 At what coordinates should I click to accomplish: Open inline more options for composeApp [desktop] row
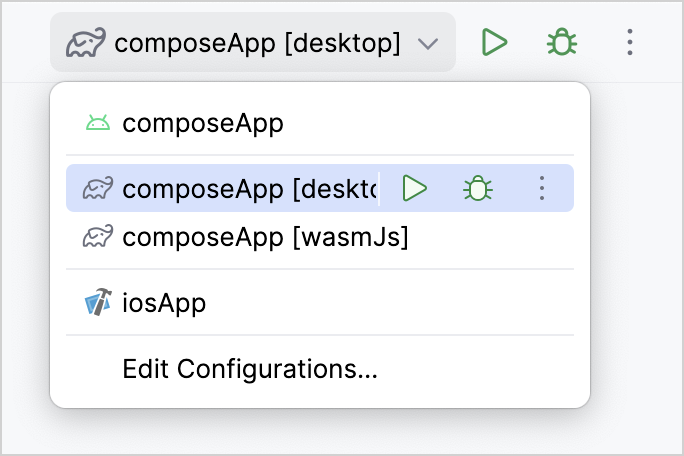pyautogui.click(x=541, y=188)
